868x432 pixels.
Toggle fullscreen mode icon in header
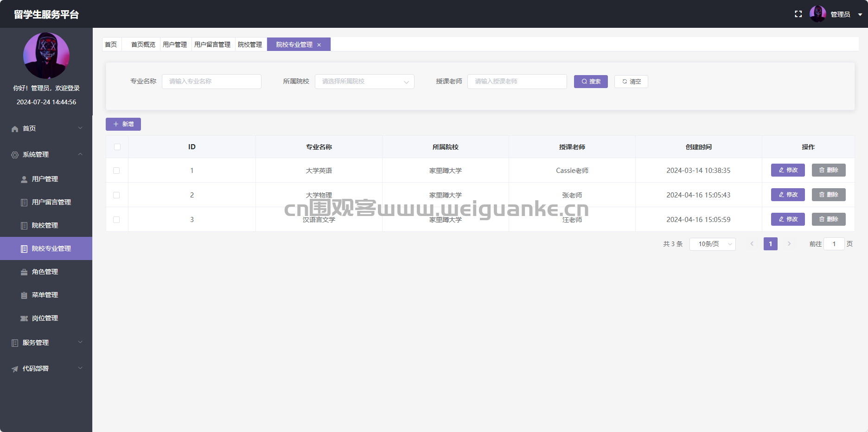[x=798, y=14]
